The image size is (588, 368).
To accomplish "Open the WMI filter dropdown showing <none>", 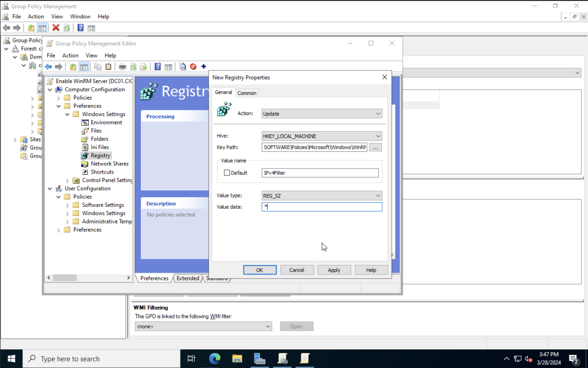I will point(203,326).
